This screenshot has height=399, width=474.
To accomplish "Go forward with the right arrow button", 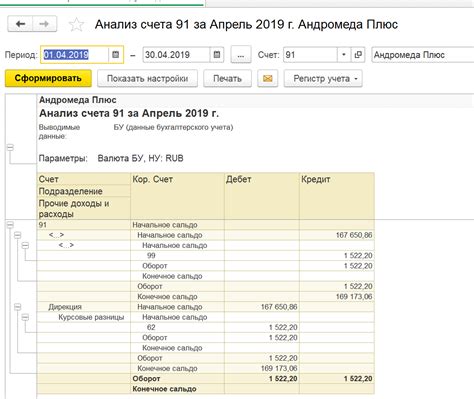I will point(44,24).
